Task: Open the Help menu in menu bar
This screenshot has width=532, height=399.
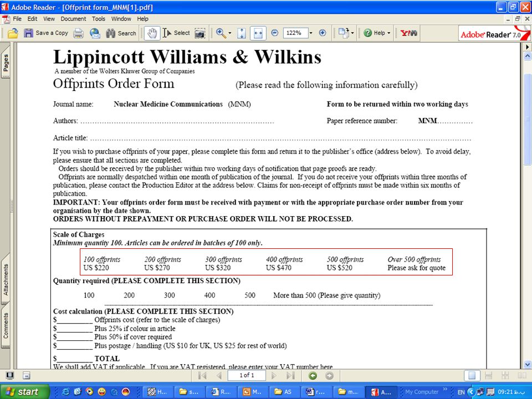Action: (x=142, y=19)
